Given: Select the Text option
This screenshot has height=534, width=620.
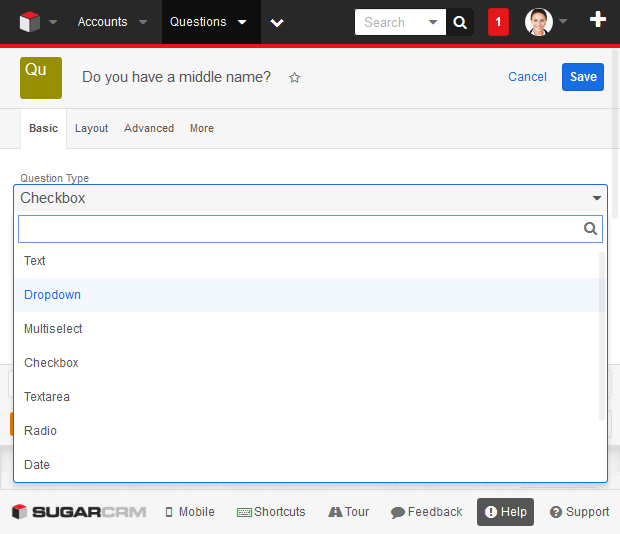Looking at the screenshot, I should tap(310, 261).
